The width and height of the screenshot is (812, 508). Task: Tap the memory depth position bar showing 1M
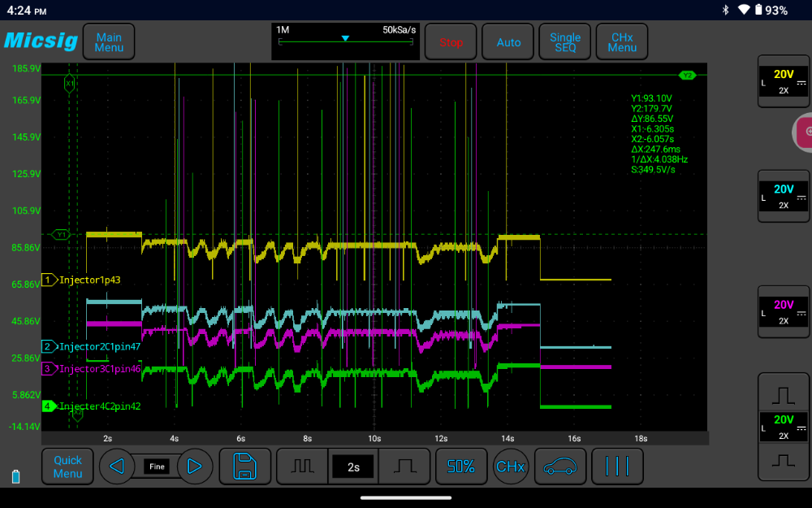click(345, 41)
